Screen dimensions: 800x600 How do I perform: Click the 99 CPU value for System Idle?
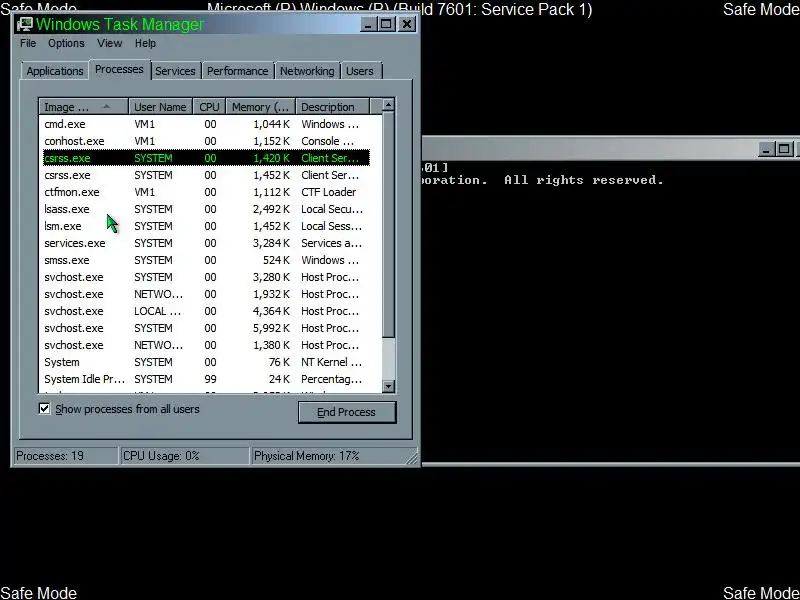pos(210,379)
